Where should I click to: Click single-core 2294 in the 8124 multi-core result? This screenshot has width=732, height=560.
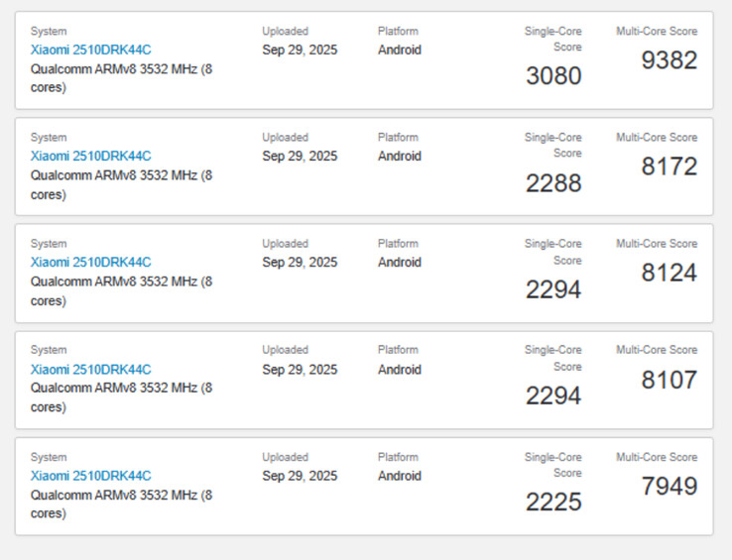[553, 289]
